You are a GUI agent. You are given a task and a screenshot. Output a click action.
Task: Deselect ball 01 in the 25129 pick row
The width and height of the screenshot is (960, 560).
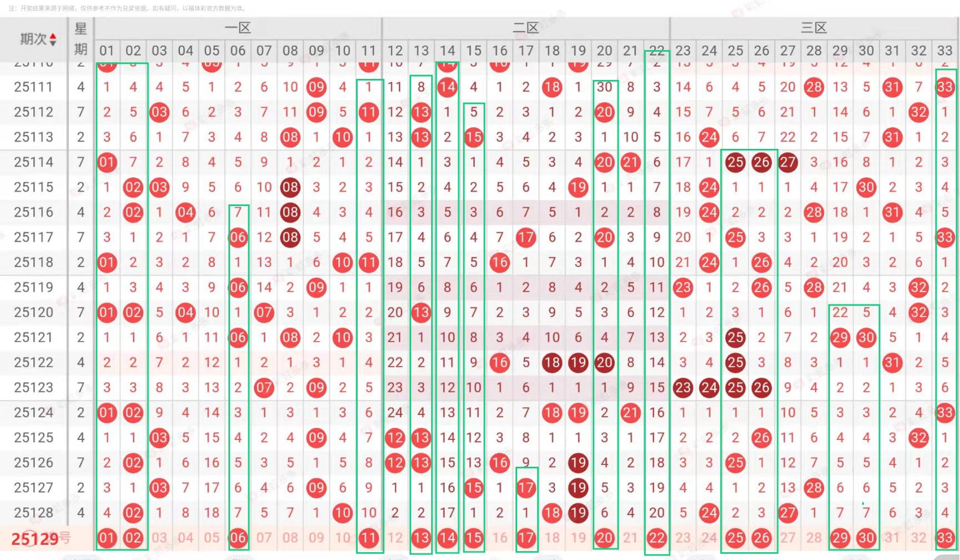point(107,538)
